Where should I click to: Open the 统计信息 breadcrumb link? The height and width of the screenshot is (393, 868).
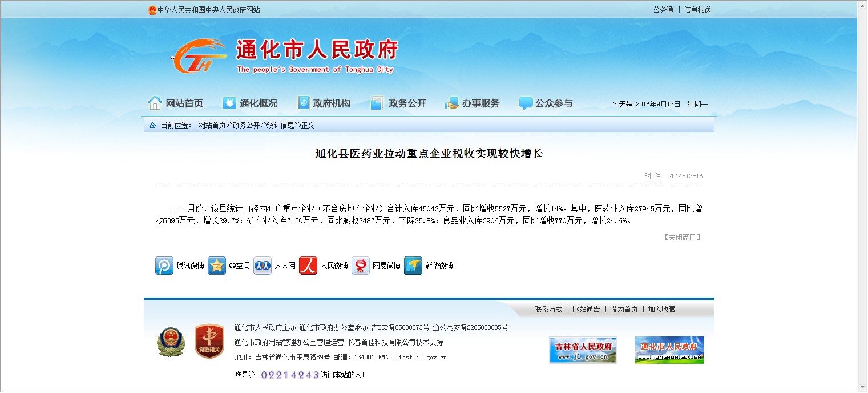(x=280, y=125)
